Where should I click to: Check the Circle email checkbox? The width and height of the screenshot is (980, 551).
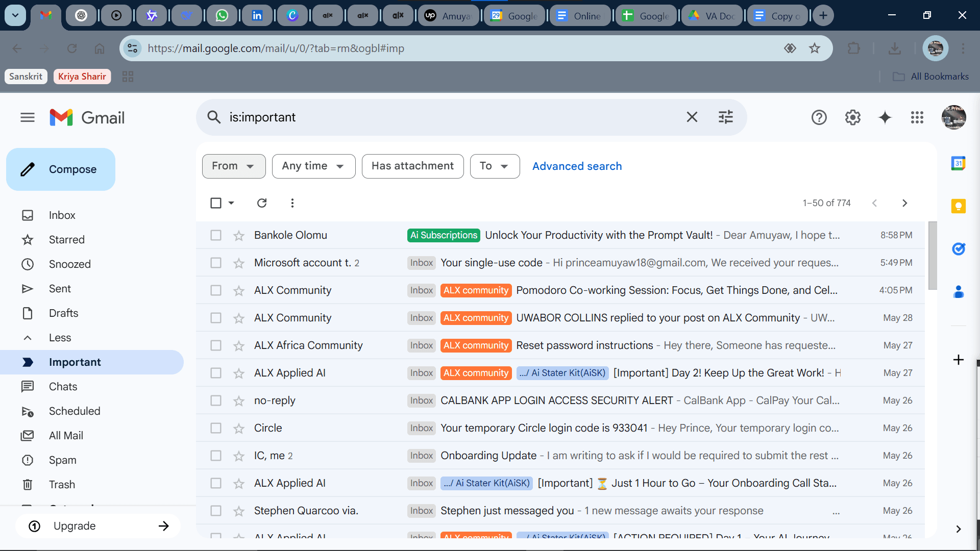[216, 428]
